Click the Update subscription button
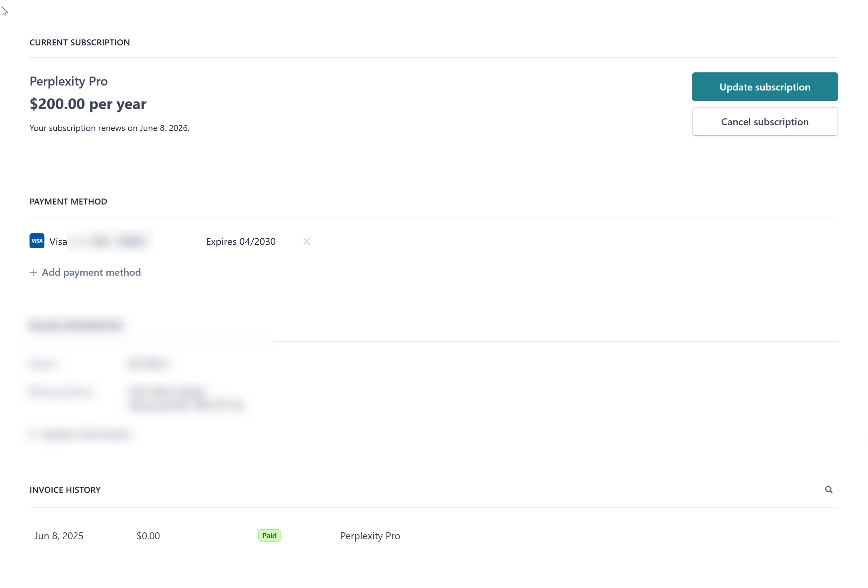This screenshot has width=868, height=588. [x=764, y=87]
